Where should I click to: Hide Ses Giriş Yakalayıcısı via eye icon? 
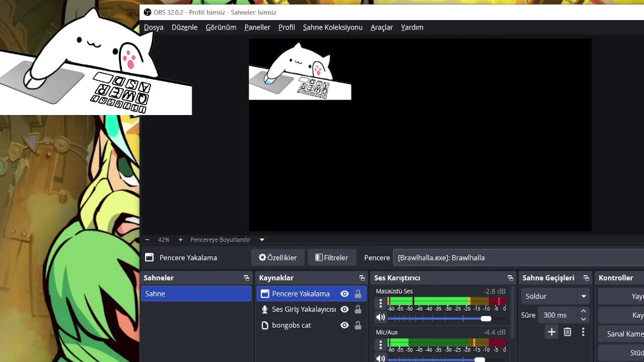point(345,310)
